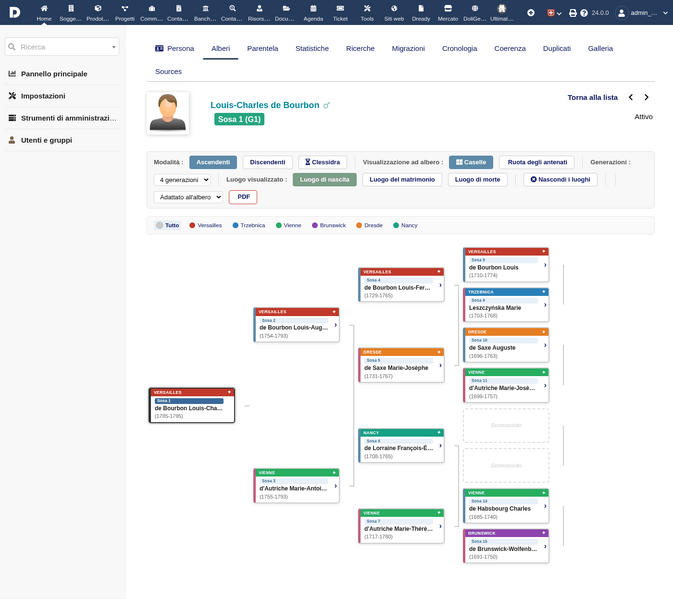Select Clessidra mode
This screenshot has height=599, width=673.
point(322,162)
